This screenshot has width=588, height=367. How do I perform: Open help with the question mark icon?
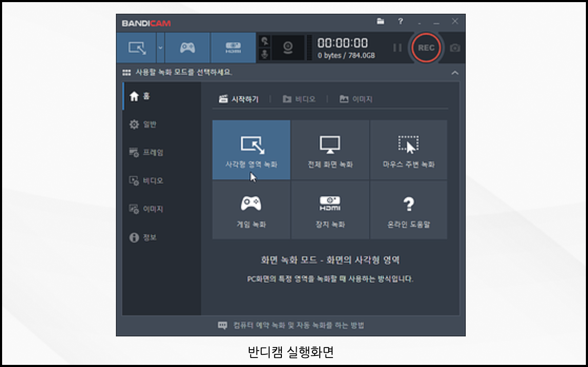coord(400,22)
